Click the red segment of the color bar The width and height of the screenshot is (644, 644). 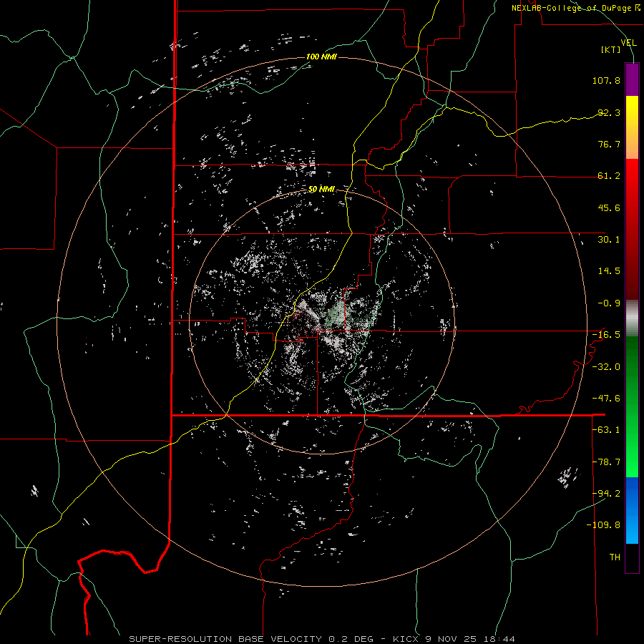pos(632,229)
